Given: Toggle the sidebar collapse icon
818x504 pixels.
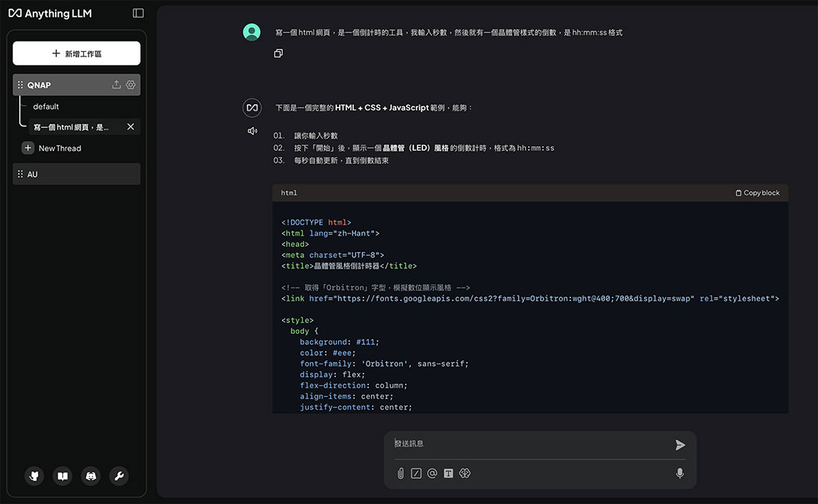Looking at the screenshot, I should (x=138, y=13).
